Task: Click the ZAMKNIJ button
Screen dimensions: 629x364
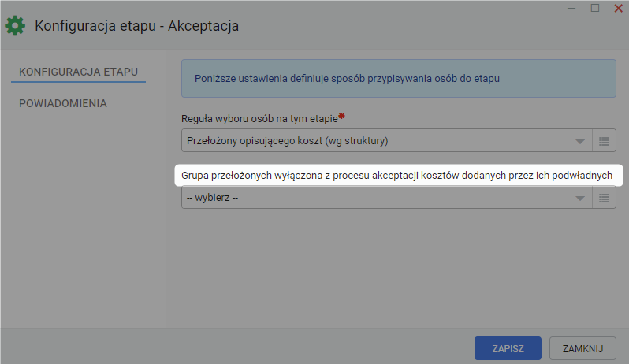Action: (582, 348)
